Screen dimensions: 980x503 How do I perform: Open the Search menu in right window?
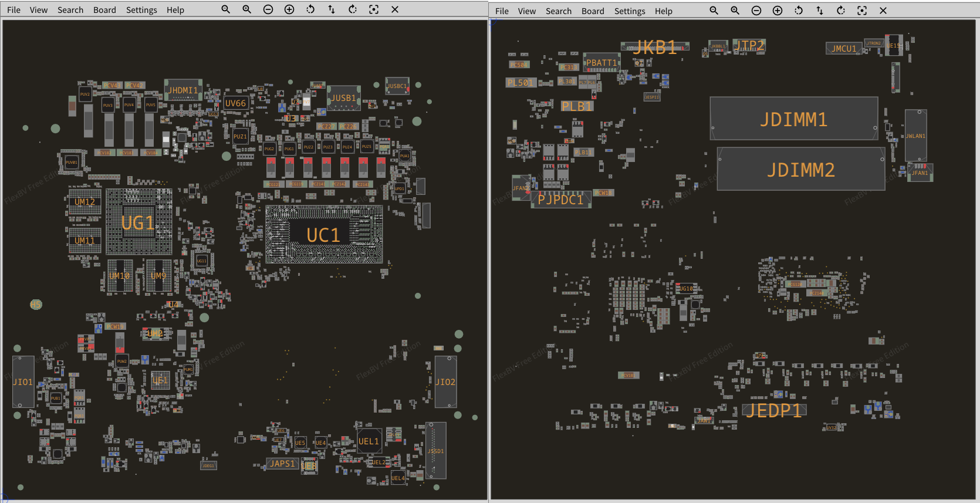[x=558, y=11]
